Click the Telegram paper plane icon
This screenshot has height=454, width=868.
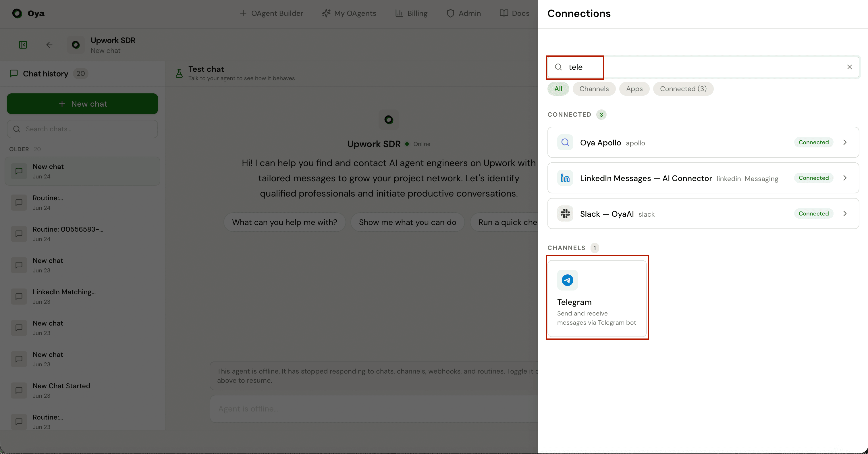click(568, 280)
